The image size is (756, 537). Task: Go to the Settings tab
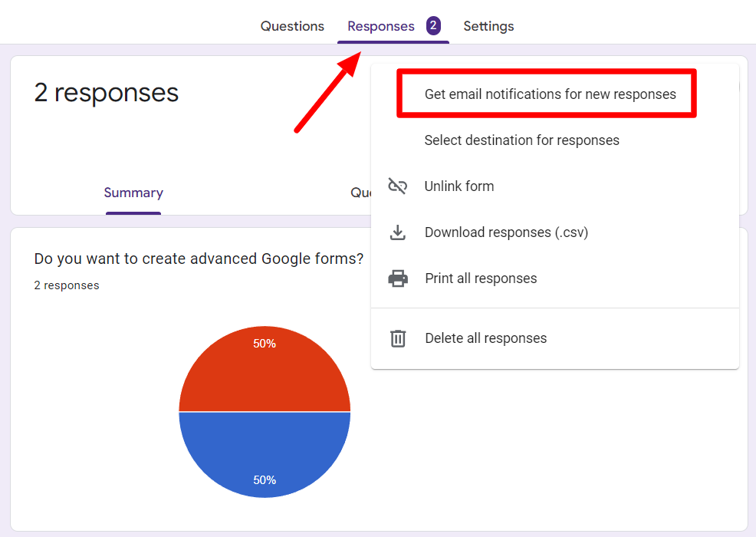pyautogui.click(x=488, y=26)
